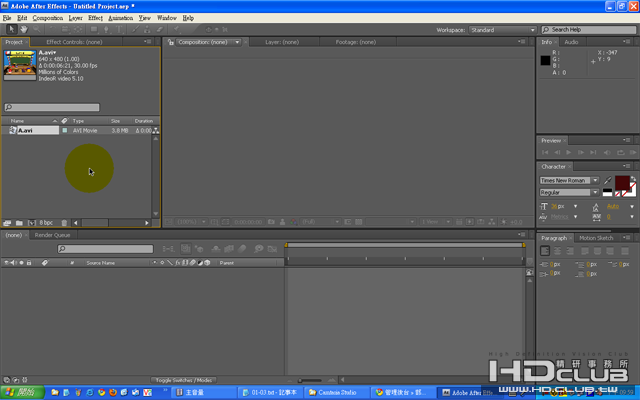Select the Zoom magnifier tool
The image size is (640, 400).
click(37, 29)
